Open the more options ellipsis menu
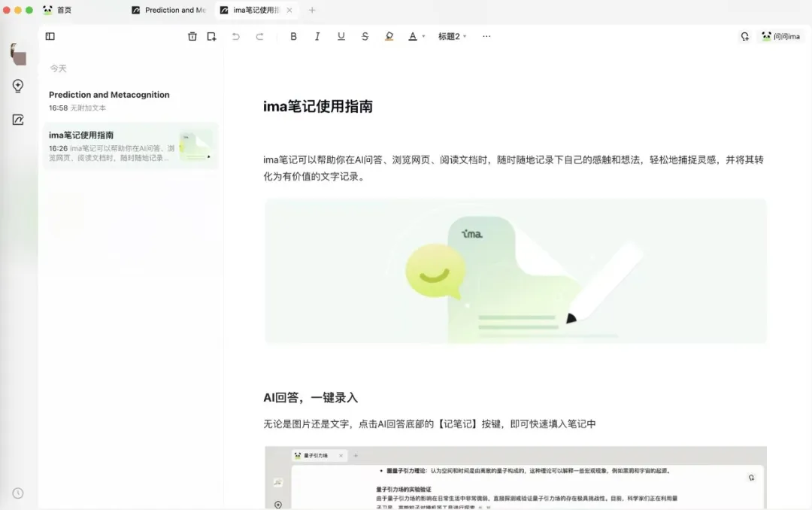This screenshot has width=812, height=510. [486, 36]
